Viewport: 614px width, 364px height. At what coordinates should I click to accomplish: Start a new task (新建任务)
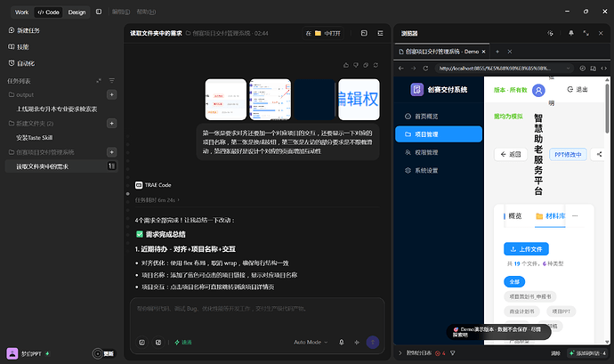[24, 30]
